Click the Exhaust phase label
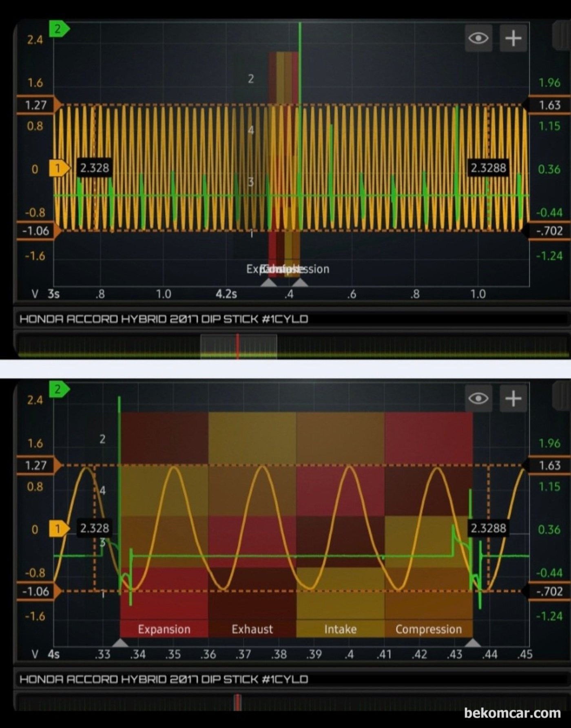This screenshot has width=571, height=728. (x=252, y=629)
